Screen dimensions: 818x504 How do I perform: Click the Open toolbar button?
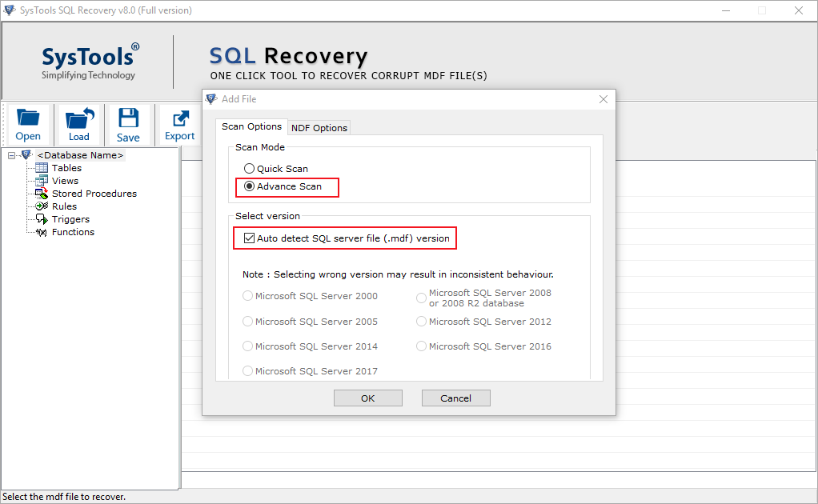pos(28,125)
